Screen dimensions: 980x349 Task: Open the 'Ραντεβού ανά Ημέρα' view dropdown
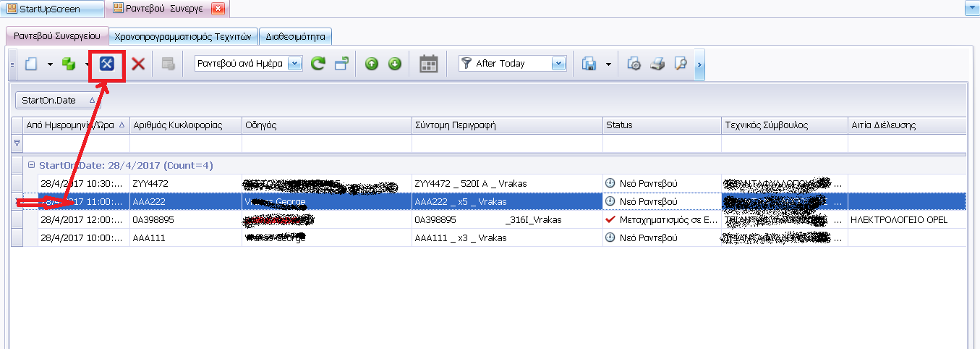click(x=294, y=64)
